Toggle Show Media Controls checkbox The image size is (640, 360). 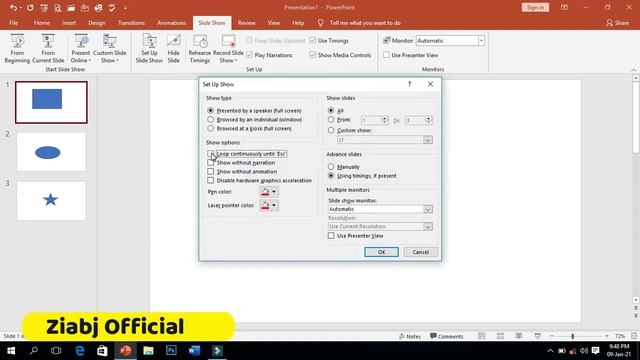[313, 55]
